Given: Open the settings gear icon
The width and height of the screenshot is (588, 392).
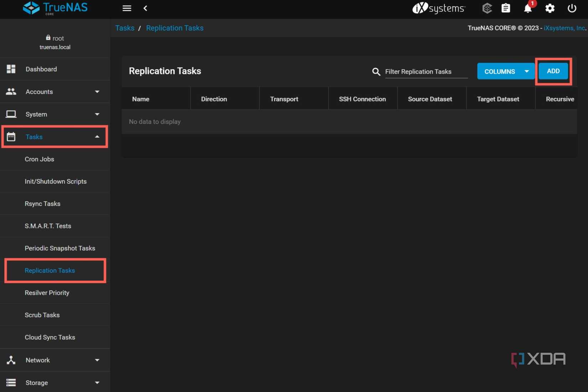Looking at the screenshot, I should click(550, 8).
